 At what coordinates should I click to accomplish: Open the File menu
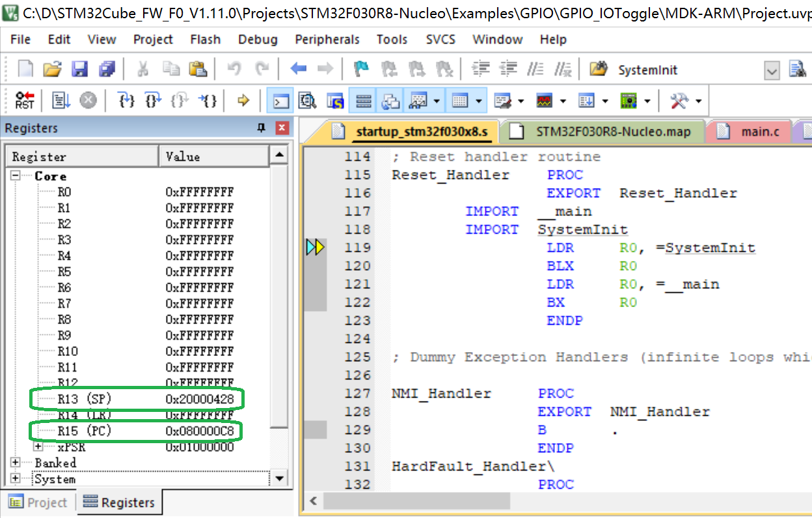point(21,40)
